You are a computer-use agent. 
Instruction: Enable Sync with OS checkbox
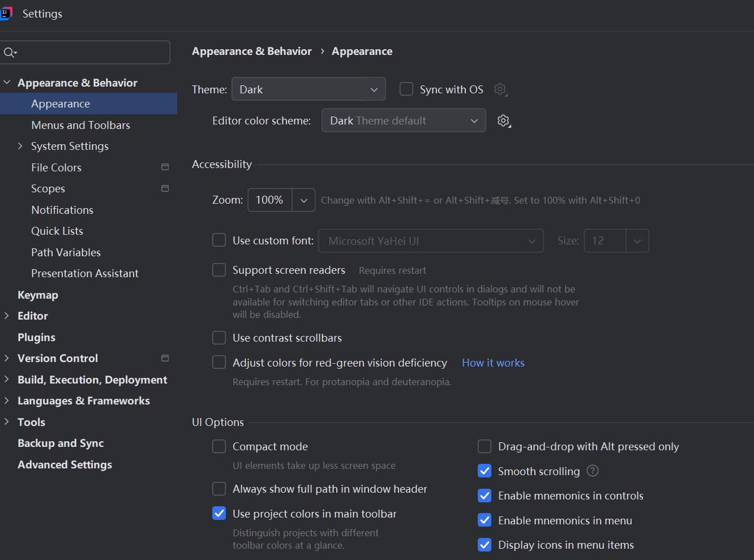(x=406, y=89)
